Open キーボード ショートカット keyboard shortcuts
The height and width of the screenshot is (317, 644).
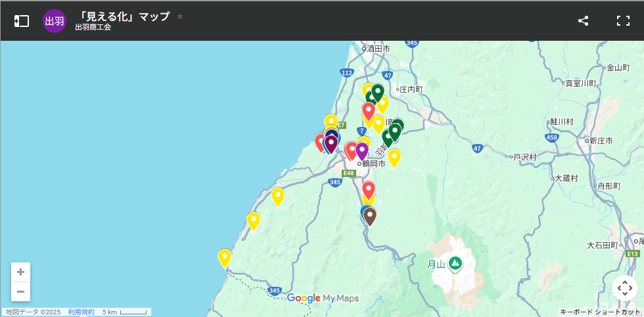(x=600, y=312)
